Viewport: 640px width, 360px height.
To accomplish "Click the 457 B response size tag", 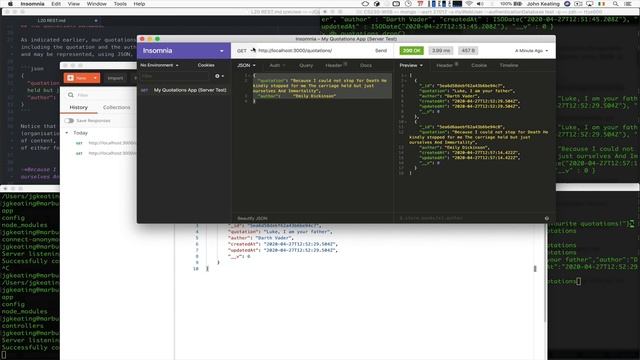I will (468, 51).
